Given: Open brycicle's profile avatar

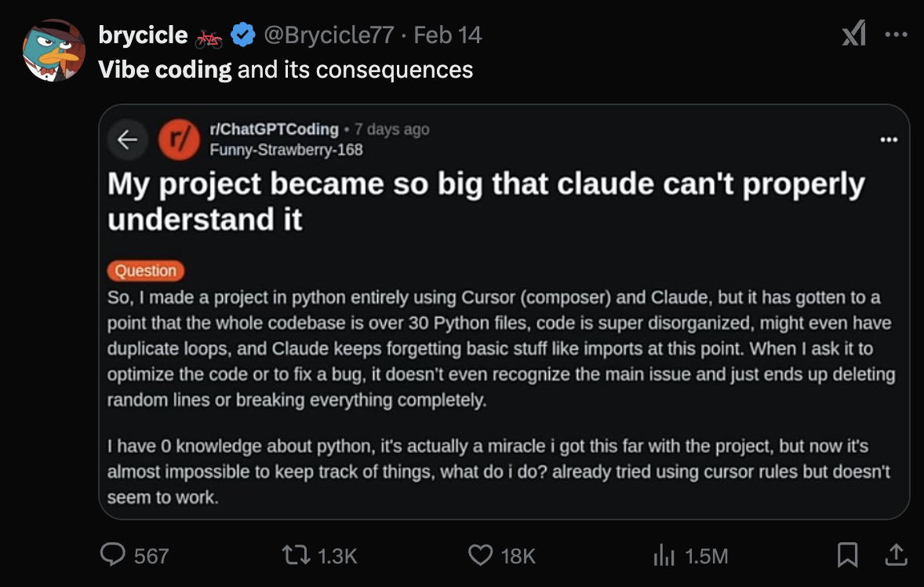Looking at the screenshot, I should (x=53, y=51).
